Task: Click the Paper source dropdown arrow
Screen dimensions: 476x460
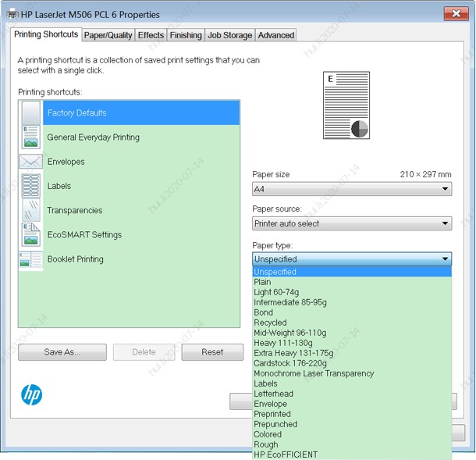Action: 445,223
